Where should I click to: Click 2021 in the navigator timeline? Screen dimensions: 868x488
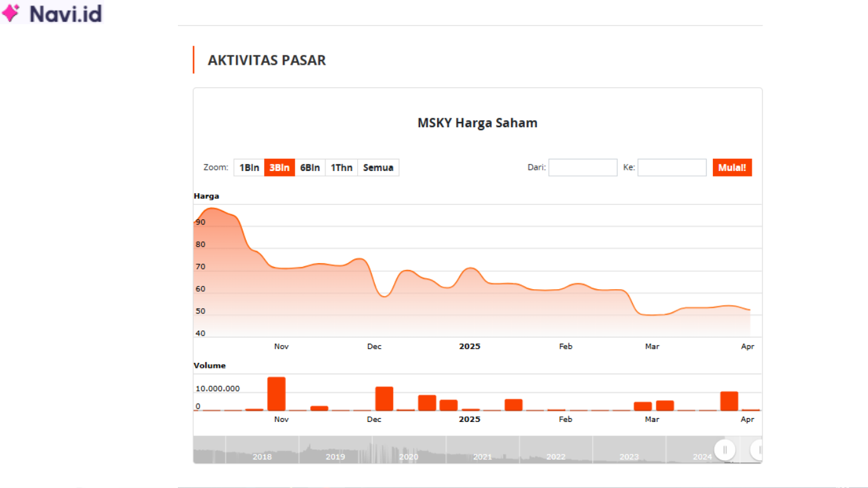(x=482, y=457)
